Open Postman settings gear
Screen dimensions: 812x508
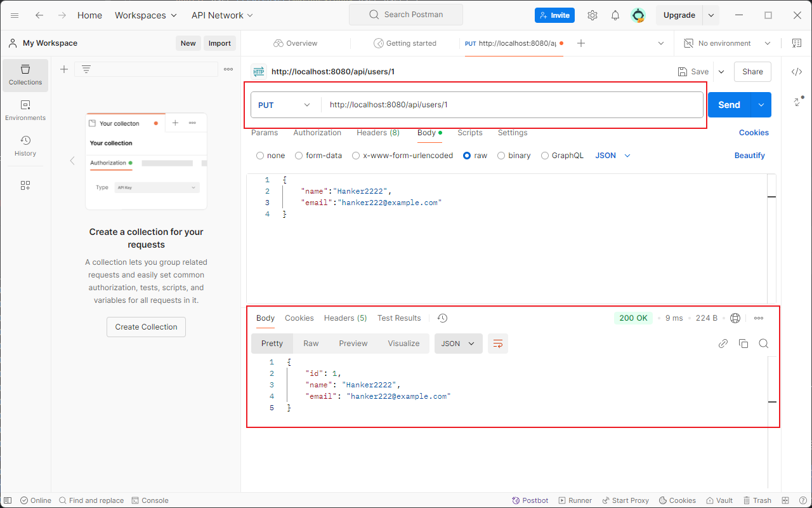[x=593, y=15]
